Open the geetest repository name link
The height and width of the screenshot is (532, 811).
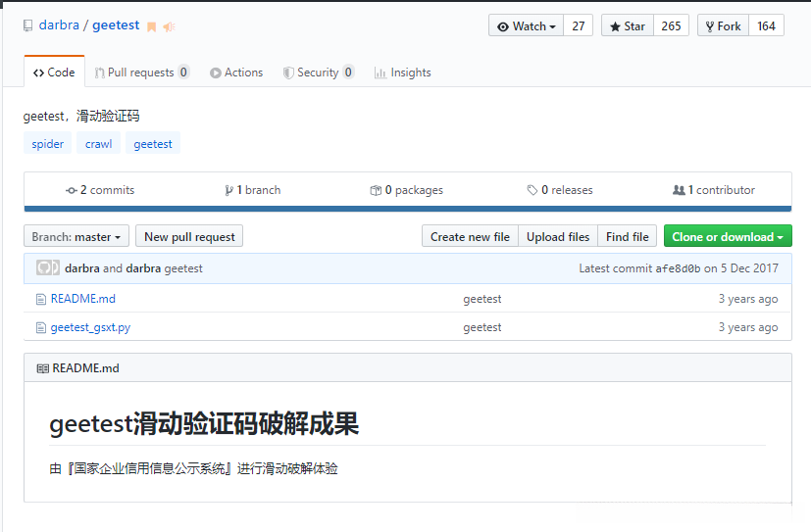tap(116, 25)
